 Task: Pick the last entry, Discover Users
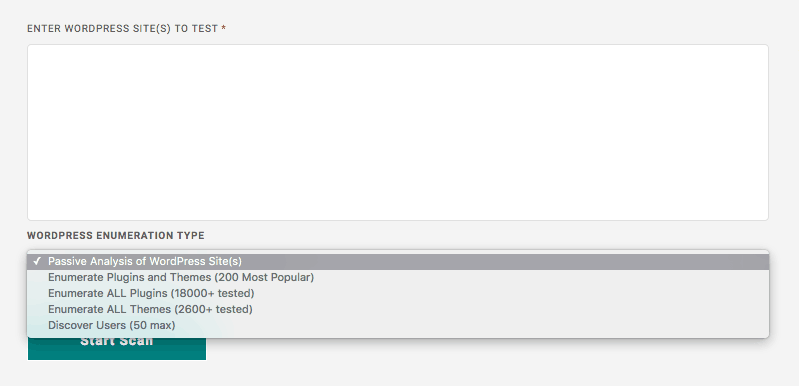pos(397,325)
